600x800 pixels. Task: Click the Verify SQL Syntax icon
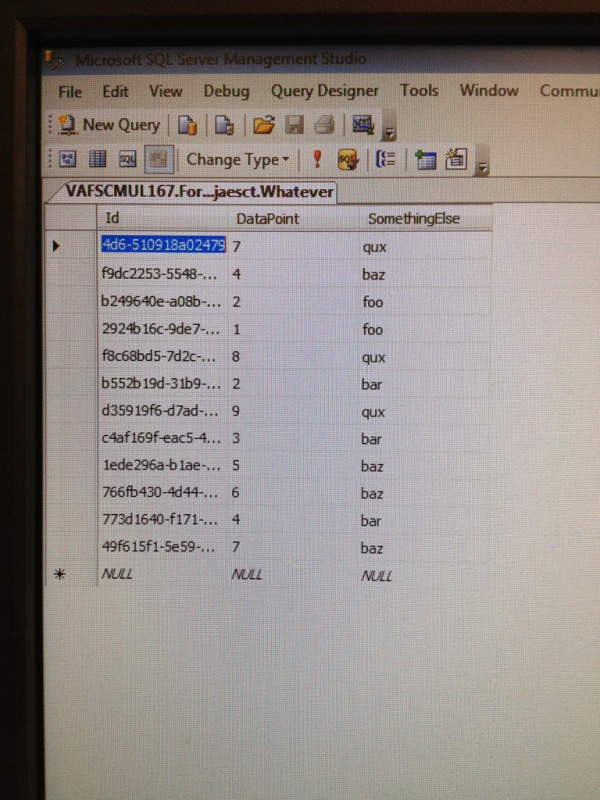click(x=347, y=160)
